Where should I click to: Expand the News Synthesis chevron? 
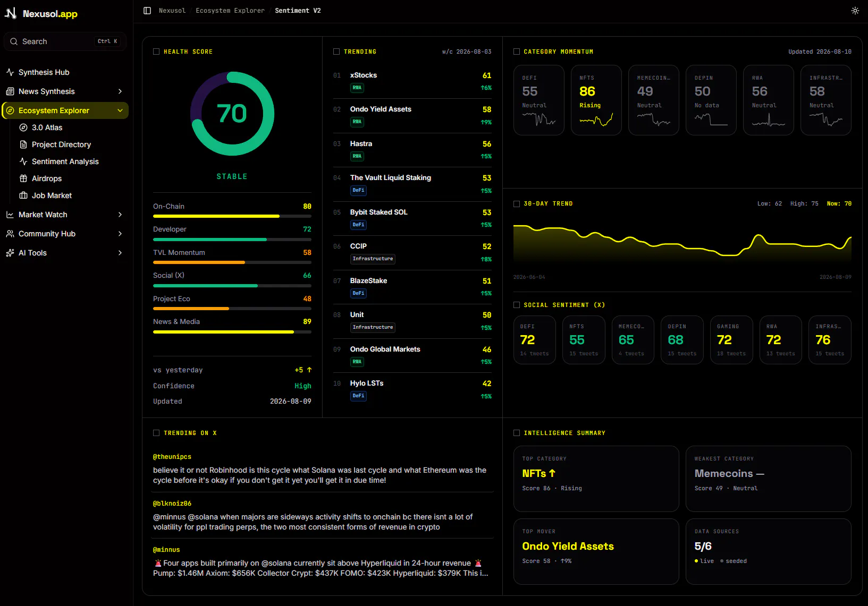coord(120,91)
